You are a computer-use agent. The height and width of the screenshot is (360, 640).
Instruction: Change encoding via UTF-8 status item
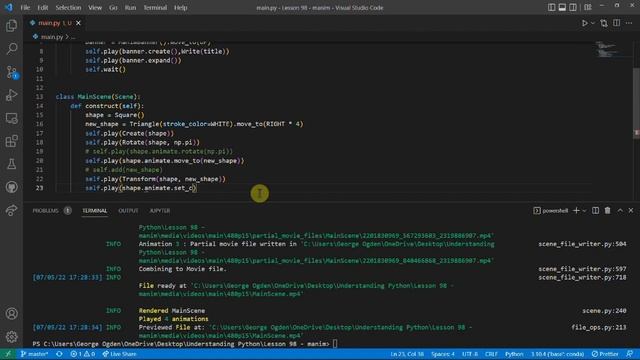(x=470, y=354)
